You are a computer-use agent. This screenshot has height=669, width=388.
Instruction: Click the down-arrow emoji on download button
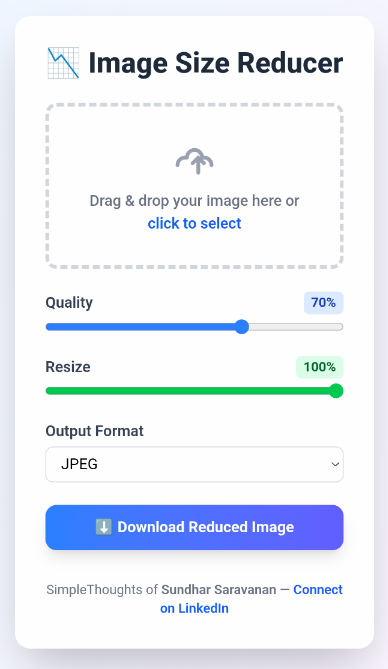(x=104, y=527)
